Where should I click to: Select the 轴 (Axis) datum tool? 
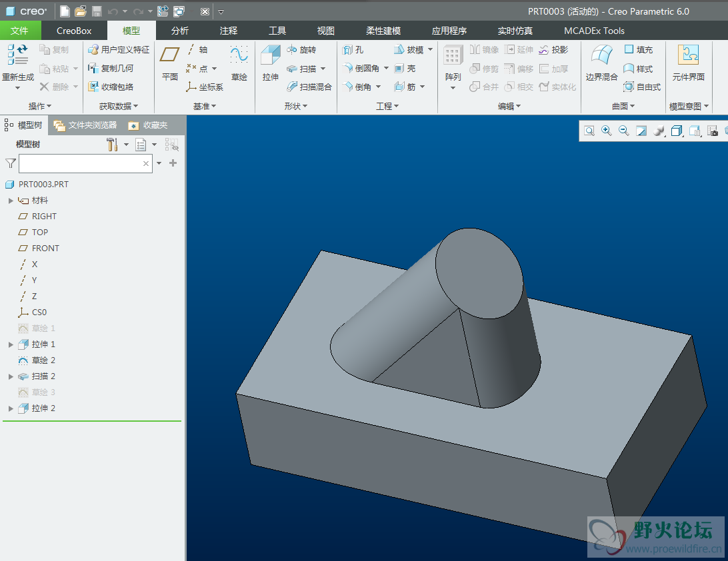[198, 50]
